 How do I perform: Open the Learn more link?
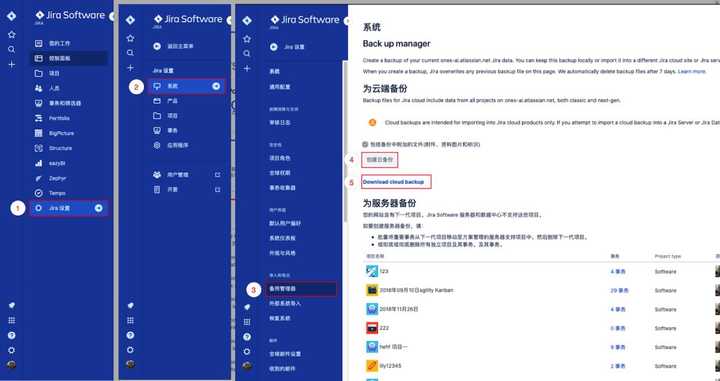click(692, 72)
